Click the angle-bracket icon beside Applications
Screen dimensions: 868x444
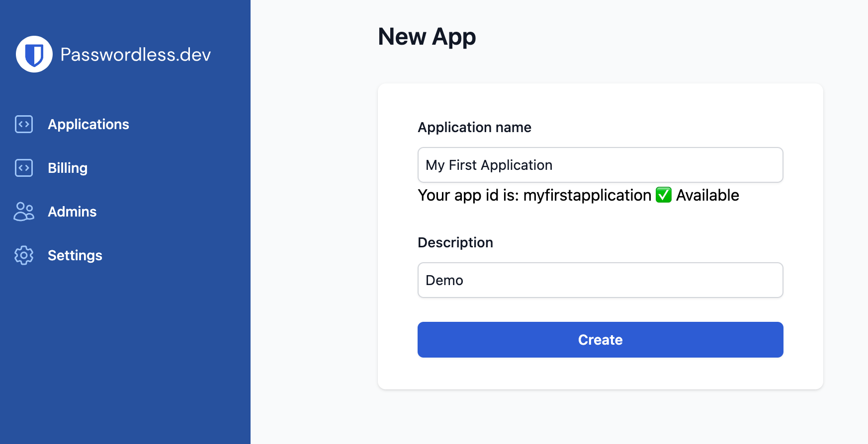tap(23, 124)
